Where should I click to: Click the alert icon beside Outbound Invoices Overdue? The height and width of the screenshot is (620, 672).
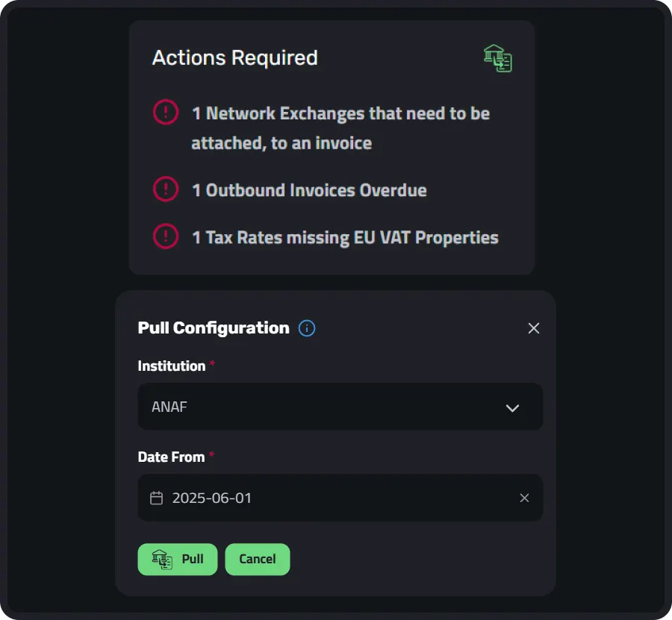click(x=166, y=189)
